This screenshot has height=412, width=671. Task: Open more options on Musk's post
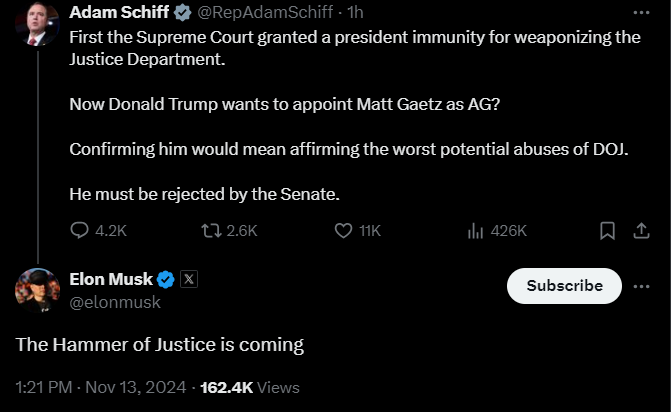pos(642,286)
